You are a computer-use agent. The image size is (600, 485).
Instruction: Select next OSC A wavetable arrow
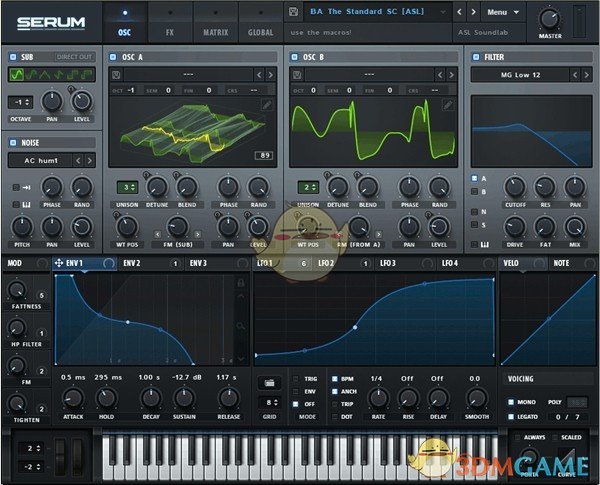pos(270,75)
